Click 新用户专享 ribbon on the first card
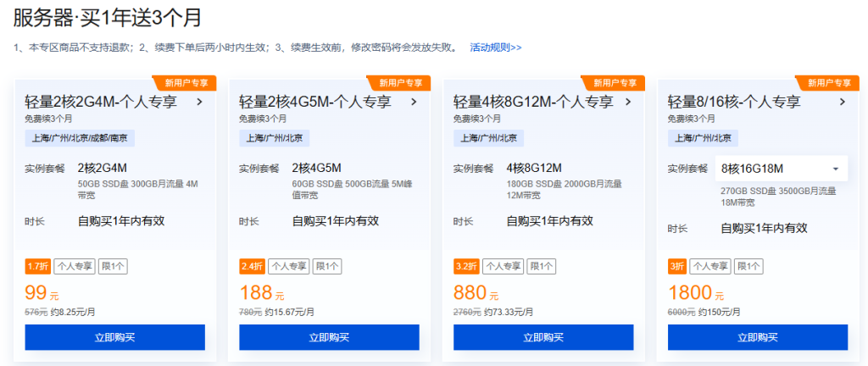Image resolution: width=868 pixels, height=366 pixels. (186, 83)
